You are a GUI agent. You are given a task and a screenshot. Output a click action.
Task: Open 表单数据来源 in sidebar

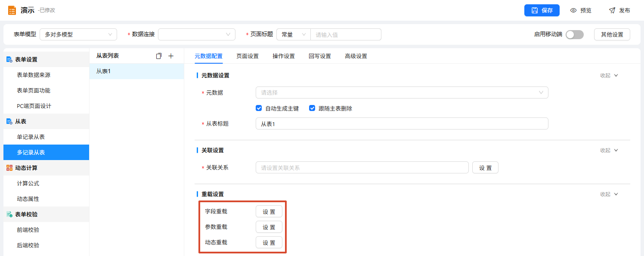coord(46,75)
